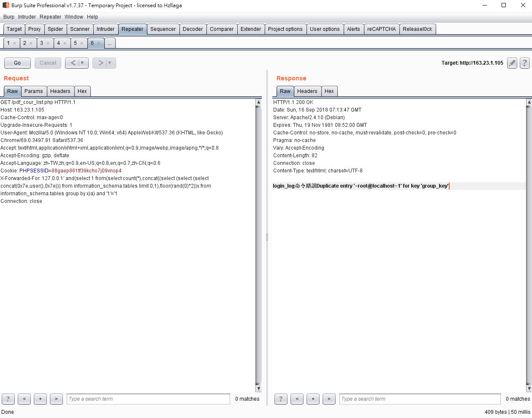Open the Help menu
Viewport: 532px width, 418px height.
(92, 17)
